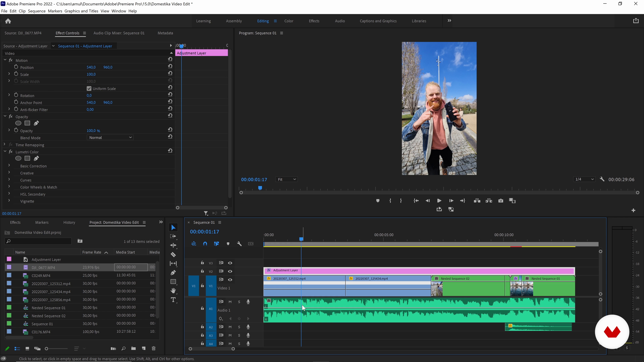Open Program monitor wrench settings

(602, 179)
